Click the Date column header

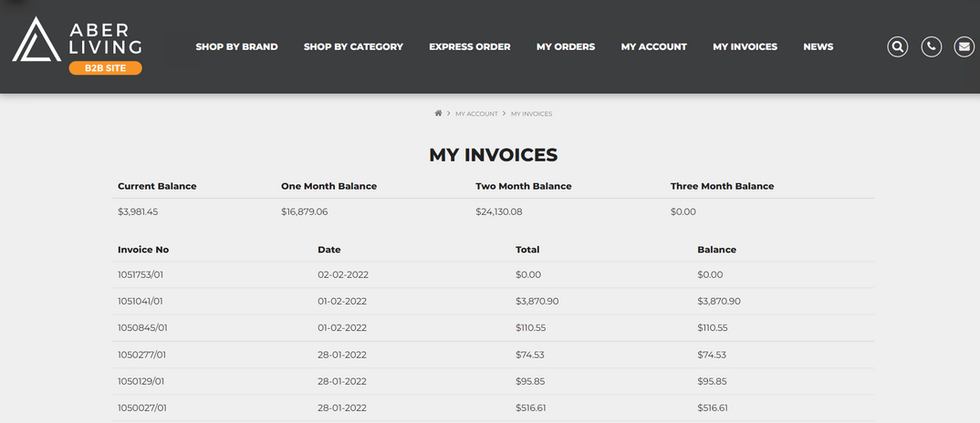(x=328, y=249)
